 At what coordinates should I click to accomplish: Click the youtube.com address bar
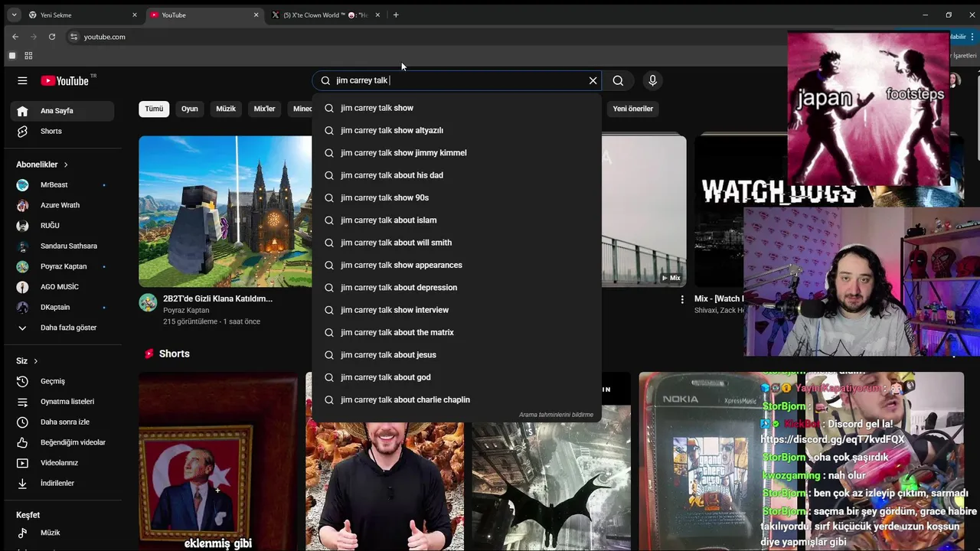point(104,37)
